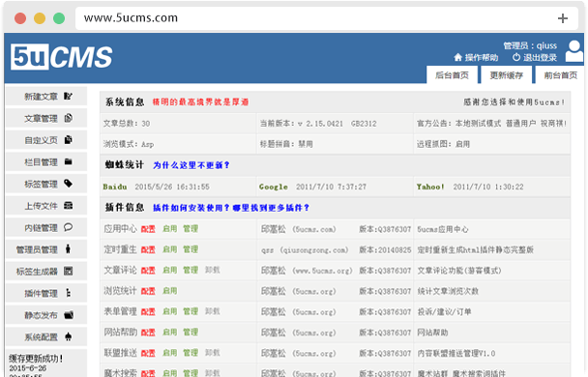Open 标签管理 sidebar item
588x377 pixels.
point(46,184)
